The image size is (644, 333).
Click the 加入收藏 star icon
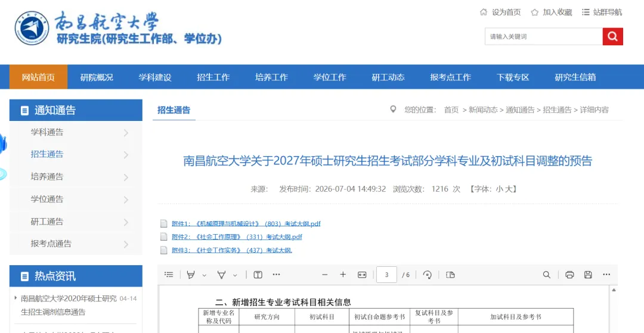[x=534, y=13]
